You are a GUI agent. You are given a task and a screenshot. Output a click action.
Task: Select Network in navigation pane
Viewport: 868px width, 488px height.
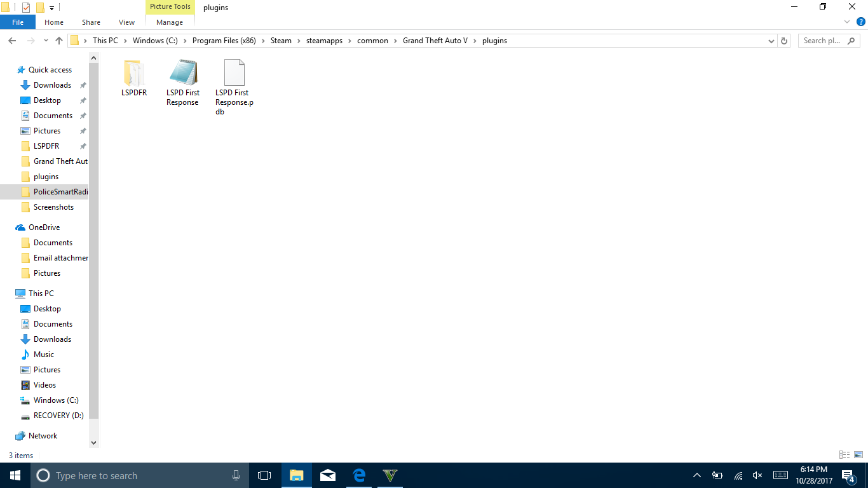pyautogui.click(x=43, y=436)
